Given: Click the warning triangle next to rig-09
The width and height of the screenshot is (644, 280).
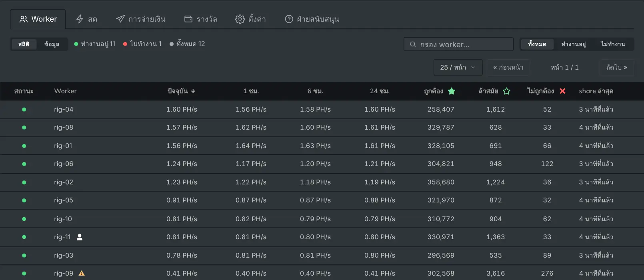Looking at the screenshot, I should pos(82,274).
